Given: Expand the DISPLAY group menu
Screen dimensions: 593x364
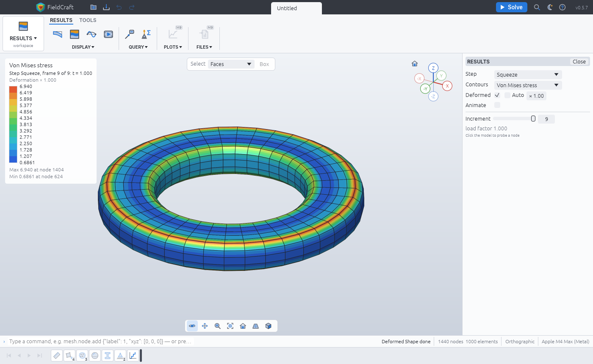Looking at the screenshot, I should (x=83, y=47).
